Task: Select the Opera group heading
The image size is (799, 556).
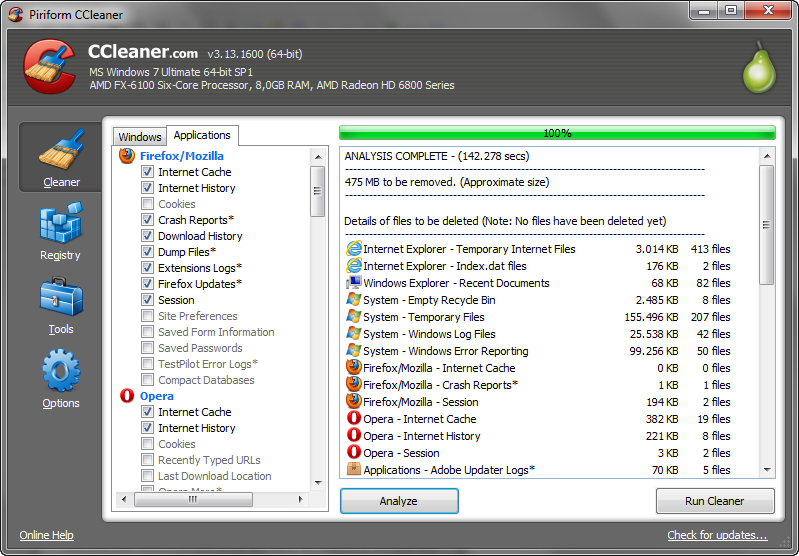Action: click(156, 396)
